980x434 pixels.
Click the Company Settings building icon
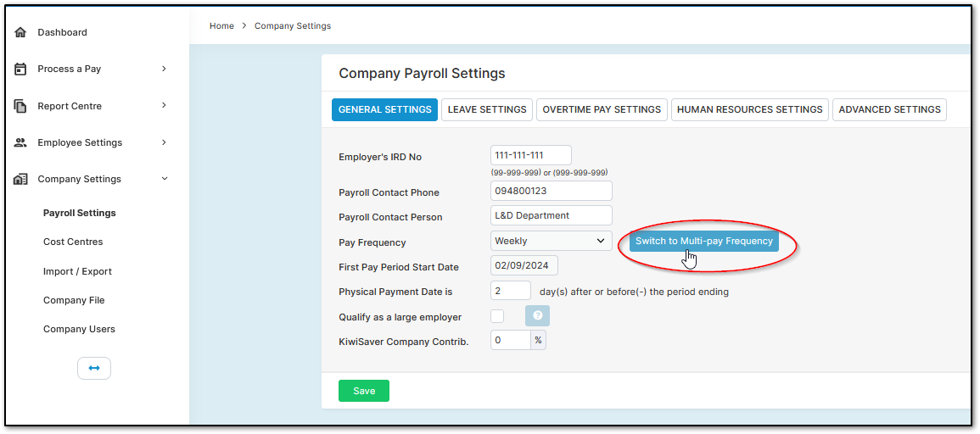(20, 179)
